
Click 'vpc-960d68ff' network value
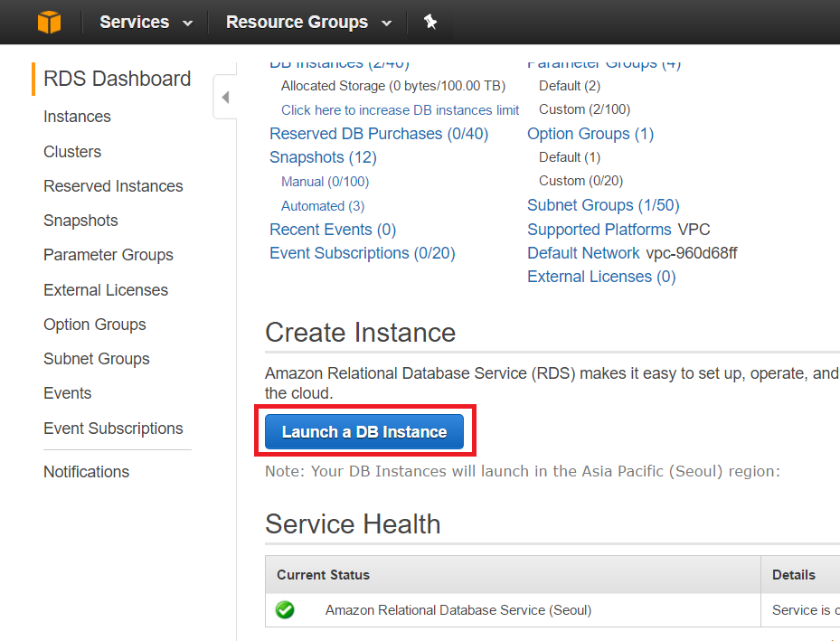click(692, 253)
